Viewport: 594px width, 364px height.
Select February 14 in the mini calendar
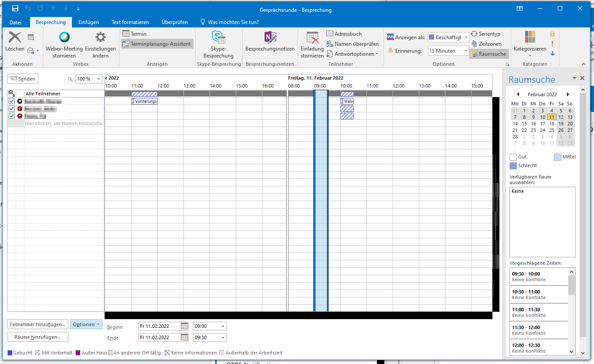[515, 124]
